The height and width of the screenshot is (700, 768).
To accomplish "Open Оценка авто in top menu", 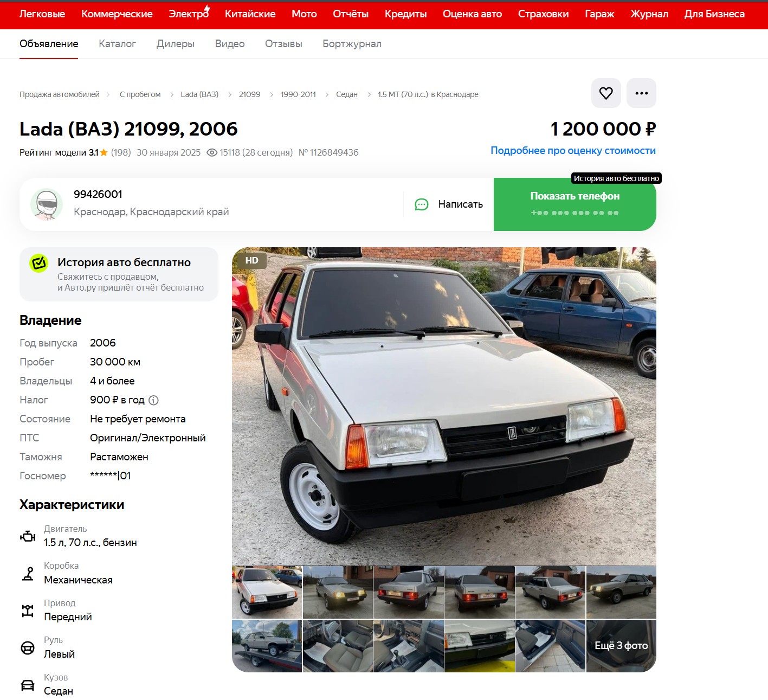I will click(473, 14).
